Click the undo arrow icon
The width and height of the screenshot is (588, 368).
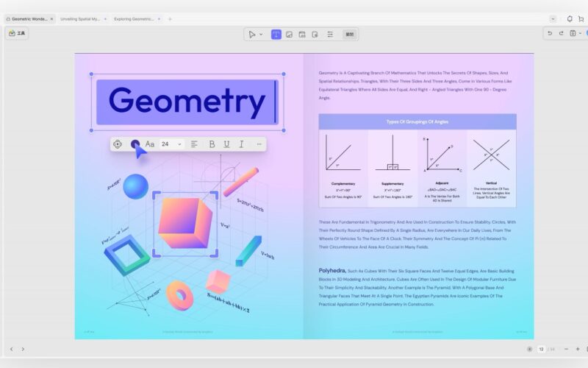(549, 33)
